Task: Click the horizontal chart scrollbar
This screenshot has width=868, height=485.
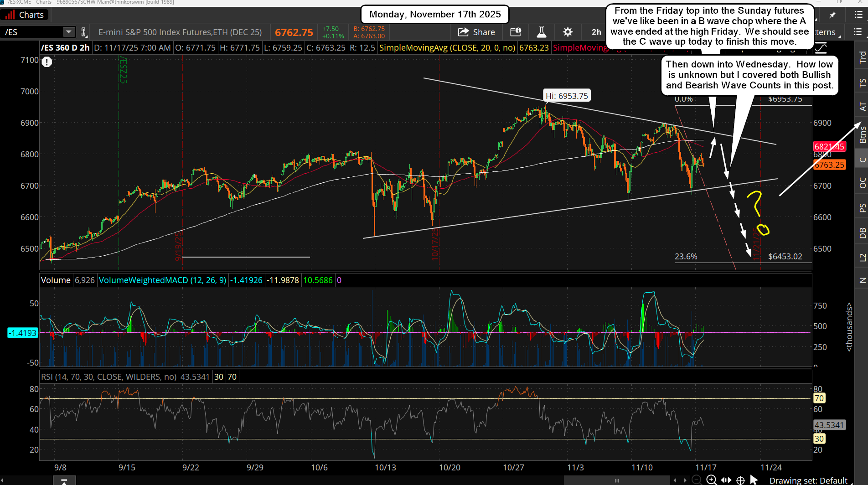Action: click(616, 480)
